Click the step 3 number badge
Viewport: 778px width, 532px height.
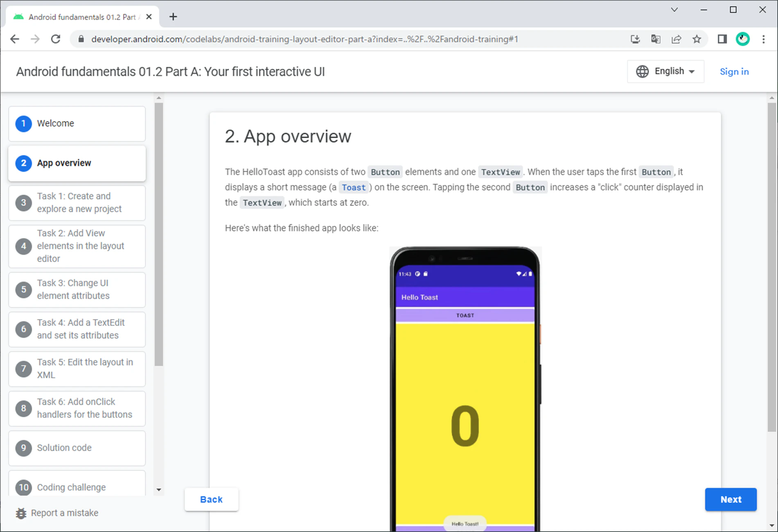[24, 203]
